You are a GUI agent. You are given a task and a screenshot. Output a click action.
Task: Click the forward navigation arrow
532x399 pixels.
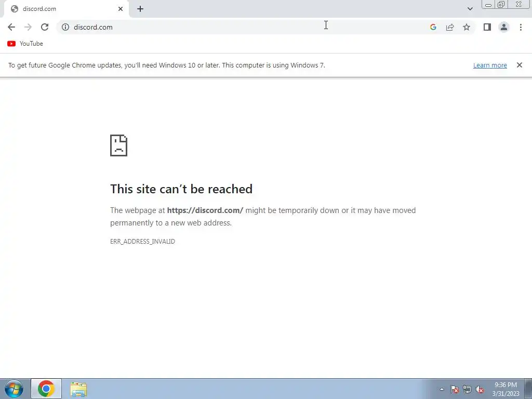(x=28, y=27)
